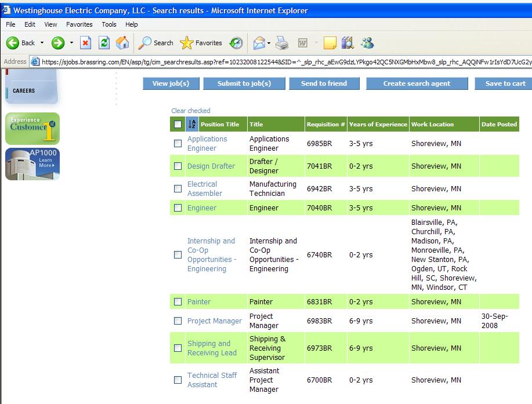This screenshot has height=404, width=532.
Task: Refresh the page with the Refresh icon
Action: pyautogui.click(x=104, y=43)
